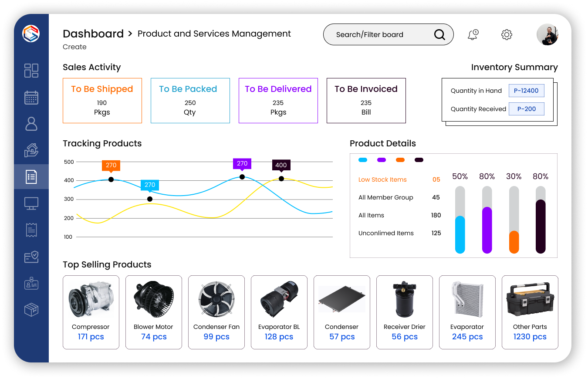Click the Product Details heading
This screenshot has width=588, height=379.
click(x=383, y=143)
